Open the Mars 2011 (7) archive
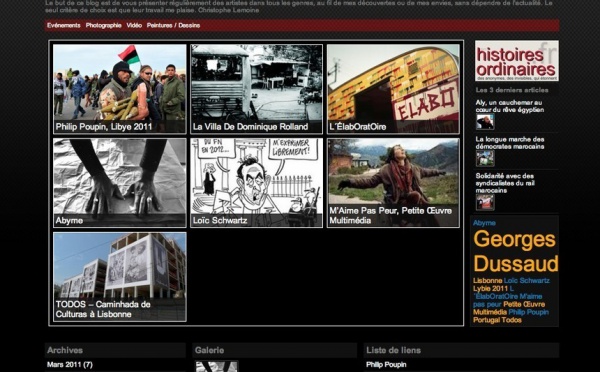This screenshot has width=600, height=372. click(x=70, y=364)
